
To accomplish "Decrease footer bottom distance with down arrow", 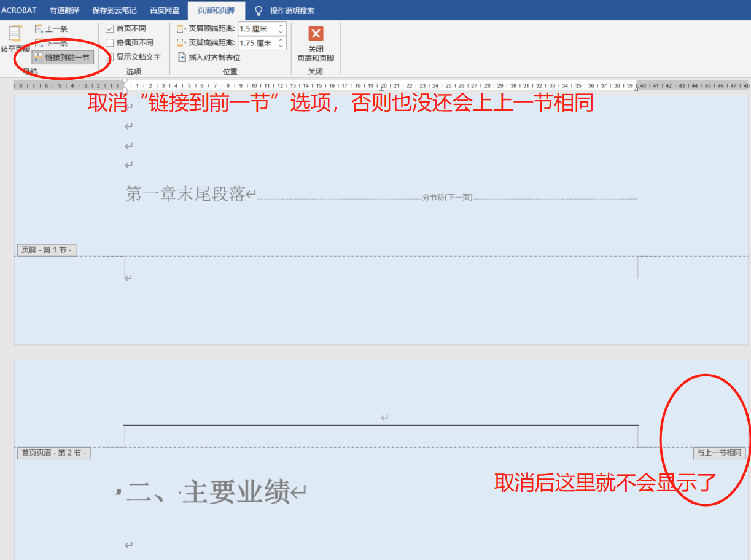I will [x=281, y=46].
